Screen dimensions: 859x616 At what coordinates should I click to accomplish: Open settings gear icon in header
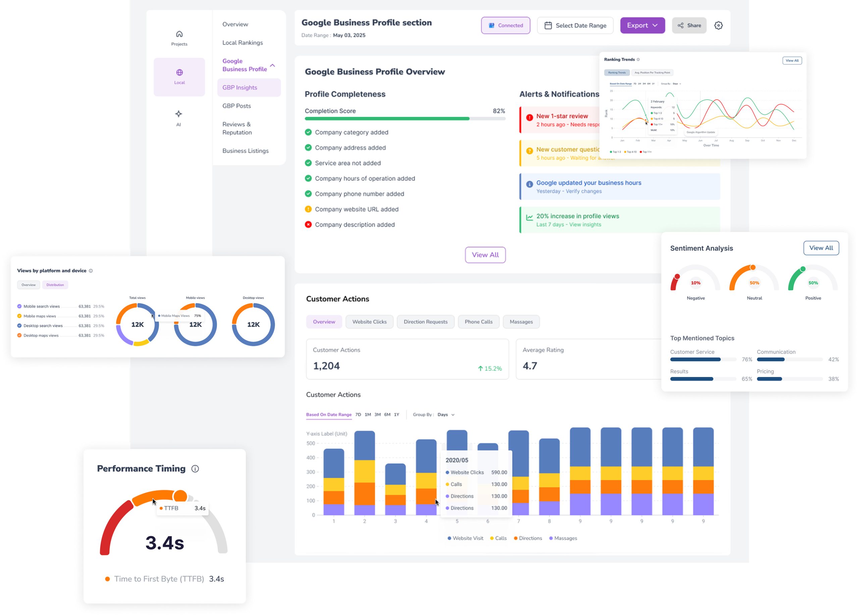[718, 26]
